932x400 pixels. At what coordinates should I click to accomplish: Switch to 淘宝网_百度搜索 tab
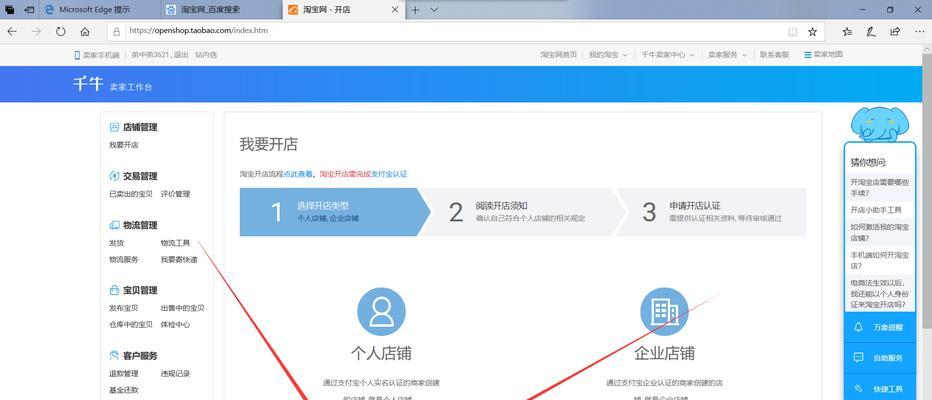tap(221, 10)
